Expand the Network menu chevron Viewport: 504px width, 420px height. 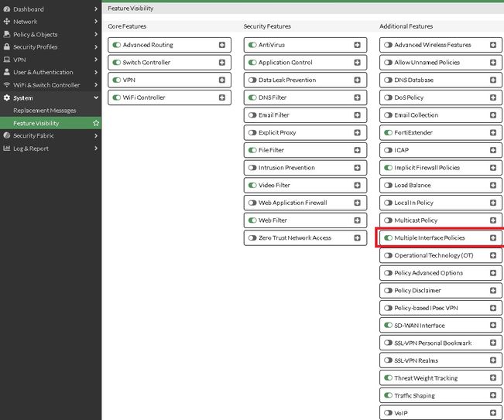point(96,22)
